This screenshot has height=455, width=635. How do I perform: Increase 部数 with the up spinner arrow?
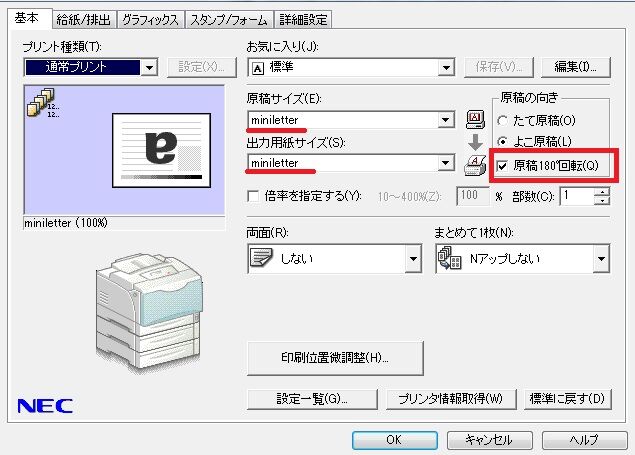(x=603, y=192)
